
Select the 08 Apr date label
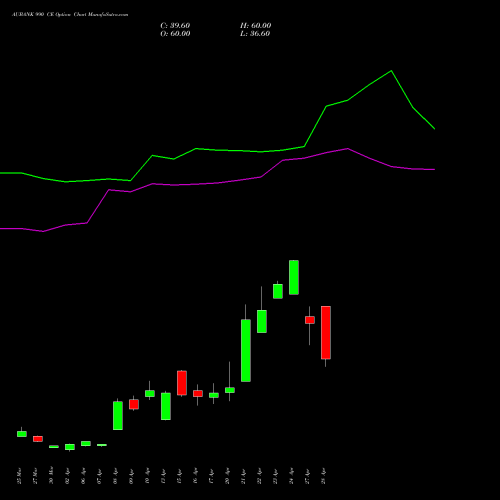click(x=115, y=476)
